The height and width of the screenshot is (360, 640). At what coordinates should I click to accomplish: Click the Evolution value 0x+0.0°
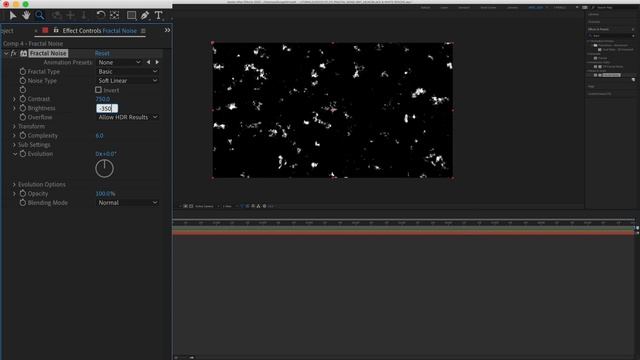pyautogui.click(x=106, y=154)
